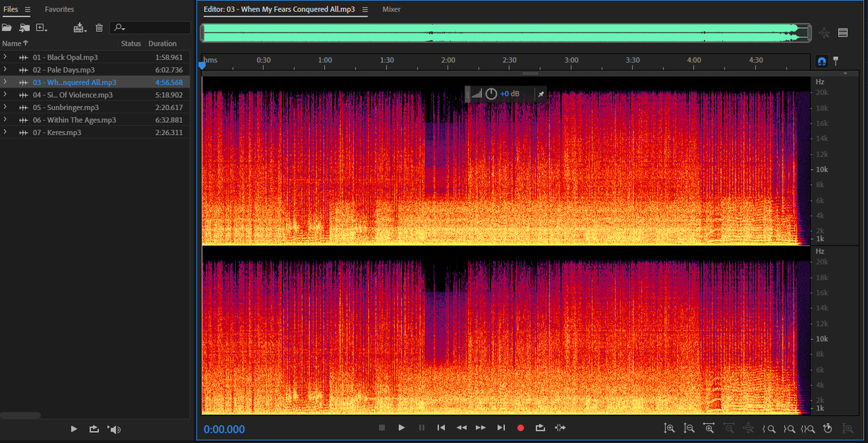Screen dimensions: 868x443
Task: Click the Fast Forward button
Action: coord(481,427)
